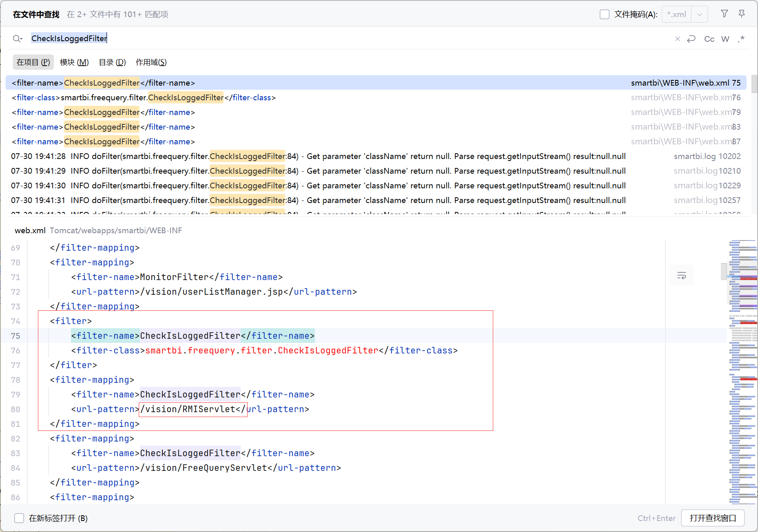Toggle regex (.*) search option
This screenshot has width=758, height=532.
(741, 39)
